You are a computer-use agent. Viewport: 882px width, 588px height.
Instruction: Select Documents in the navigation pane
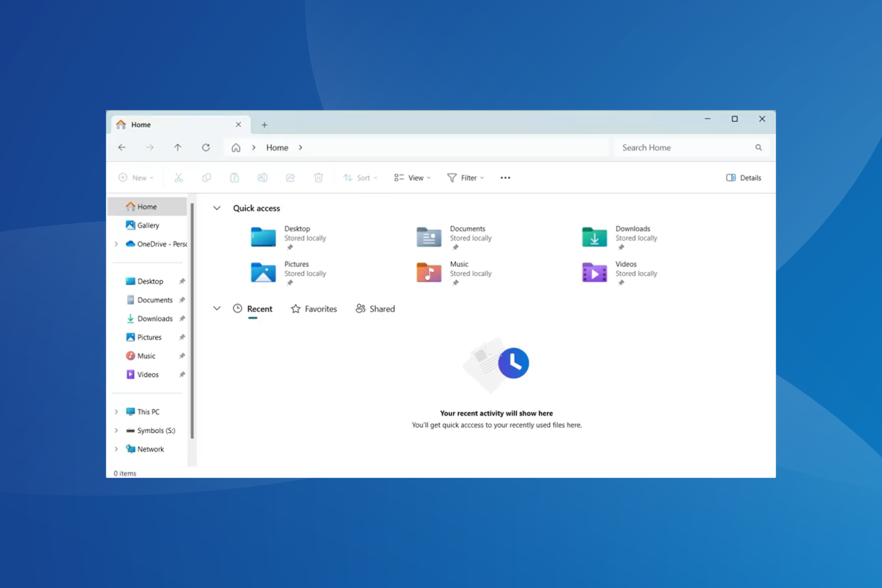click(x=149, y=300)
